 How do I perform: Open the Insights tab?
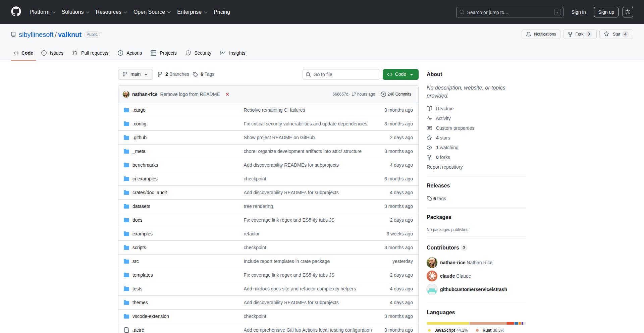pos(233,53)
